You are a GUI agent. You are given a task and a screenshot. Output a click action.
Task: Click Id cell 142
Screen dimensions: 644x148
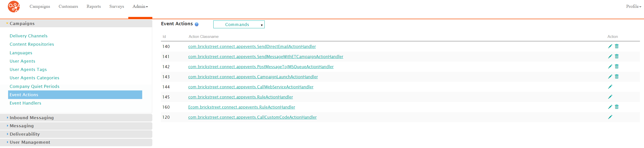[x=166, y=67]
